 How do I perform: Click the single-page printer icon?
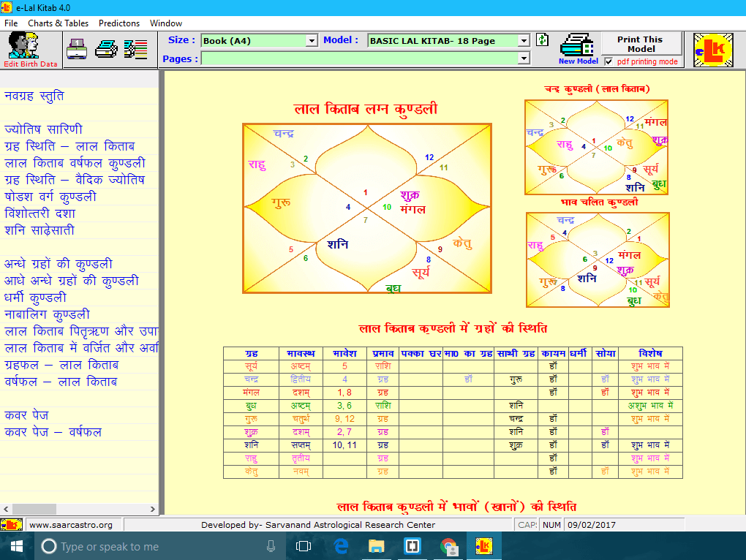point(77,49)
